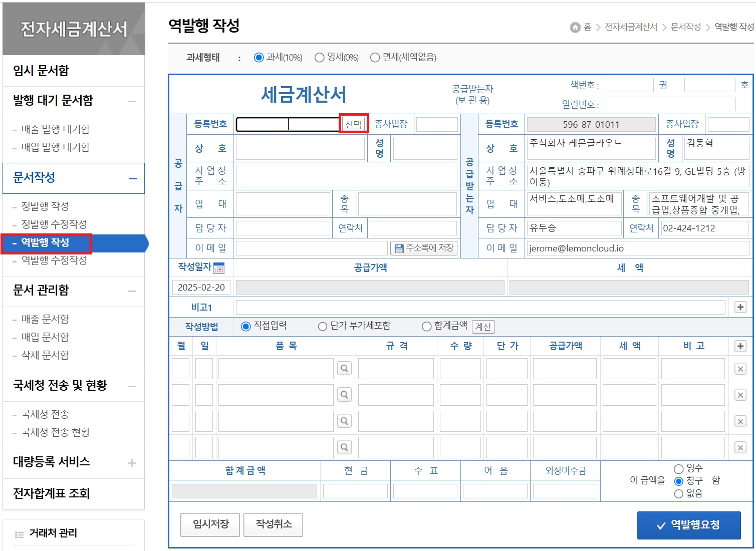
Task: Open item search magnifier in the first item row
Action: click(x=344, y=369)
